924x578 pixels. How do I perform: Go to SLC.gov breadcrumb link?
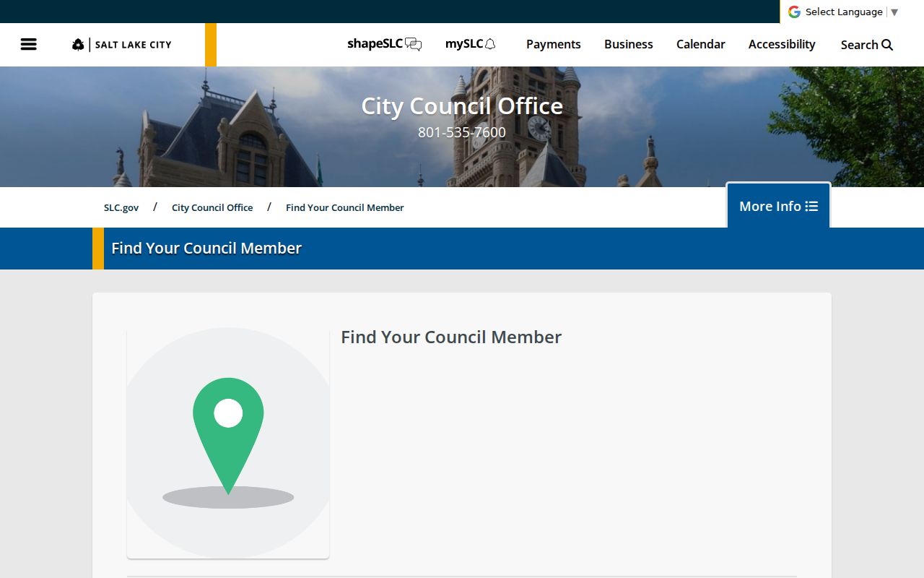121,207
